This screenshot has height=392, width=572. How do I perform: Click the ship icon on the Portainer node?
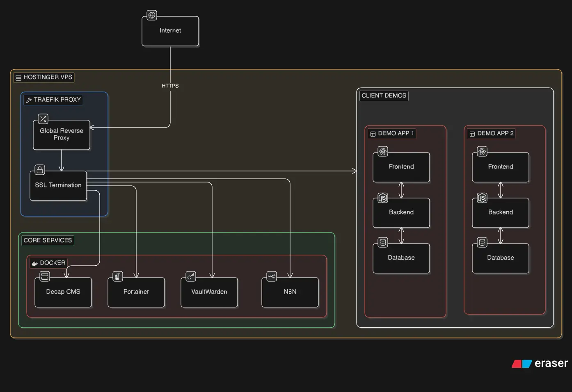(117, 276)
